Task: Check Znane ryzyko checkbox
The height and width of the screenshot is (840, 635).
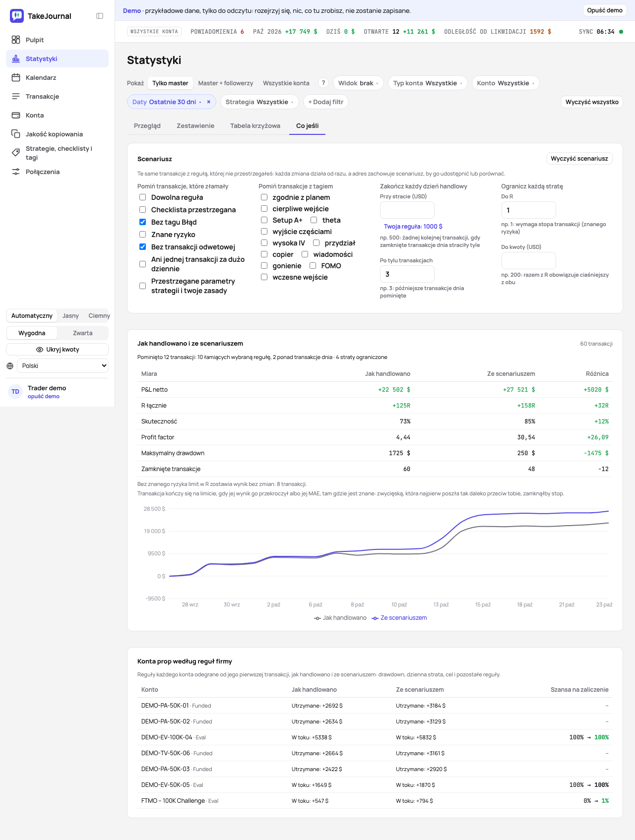Action: [x=143, y=235]
